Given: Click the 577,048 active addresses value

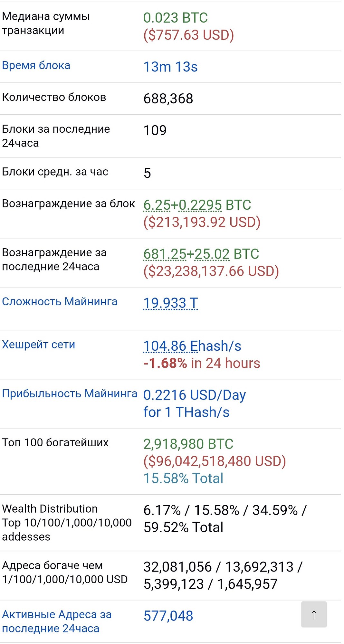Looking at the screenshot, I should (168, 616).
